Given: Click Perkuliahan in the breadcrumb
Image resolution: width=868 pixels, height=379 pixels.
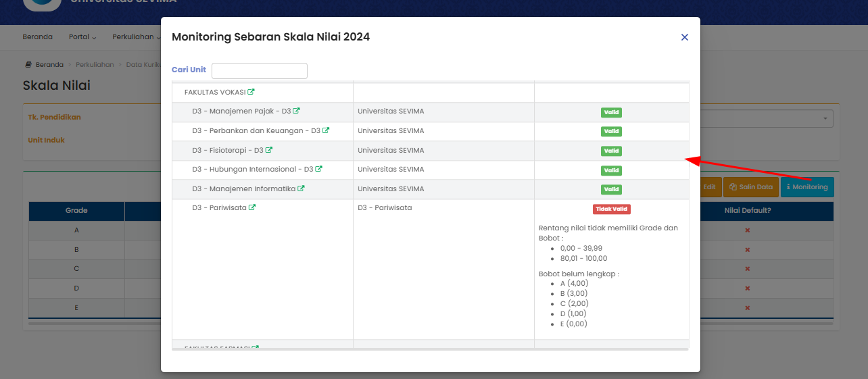Looking at the screenshot, I should (x=95, y=65).
